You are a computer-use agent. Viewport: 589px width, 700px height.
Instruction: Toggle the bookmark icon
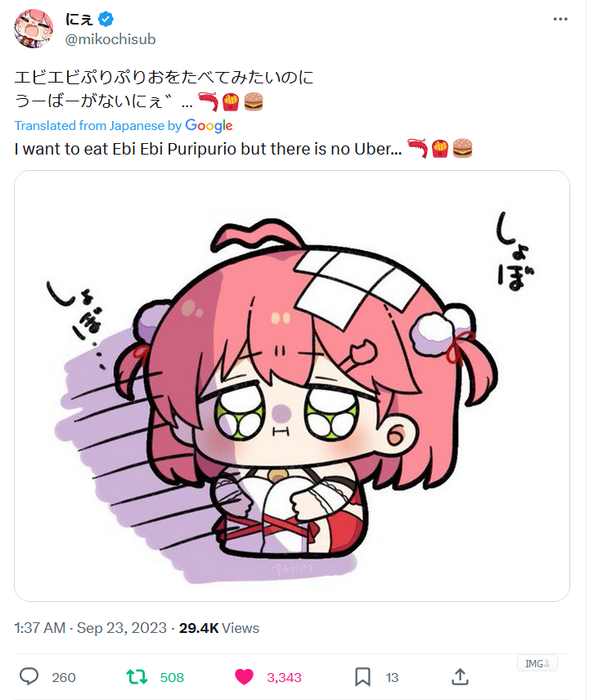pos(362,677)
